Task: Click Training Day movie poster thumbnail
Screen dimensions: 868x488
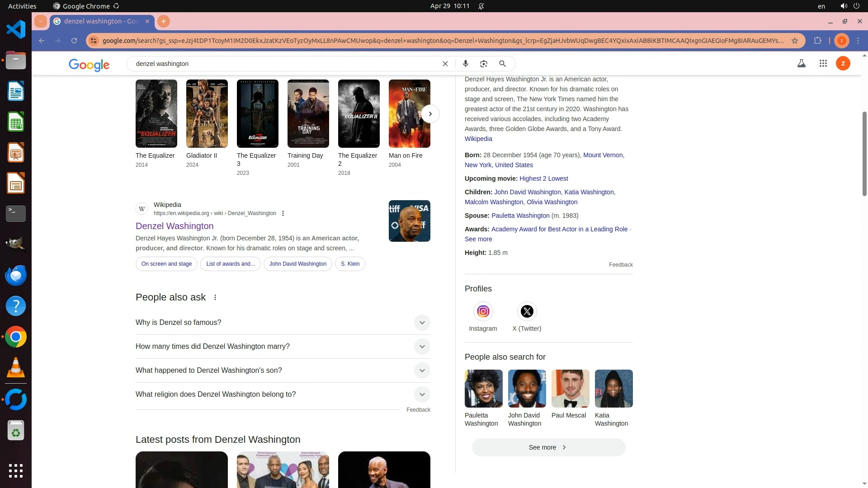Action: point(308,113)
